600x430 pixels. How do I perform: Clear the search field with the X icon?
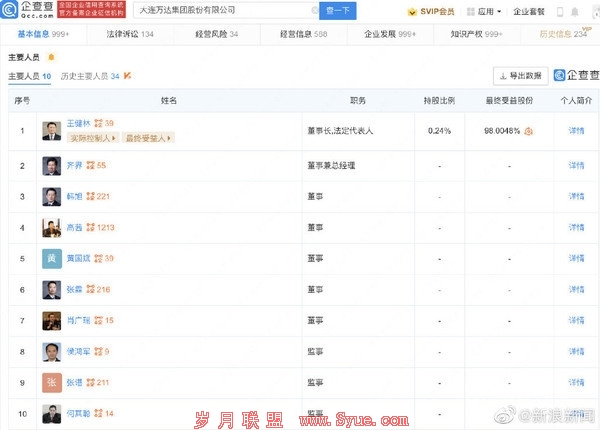315,10
